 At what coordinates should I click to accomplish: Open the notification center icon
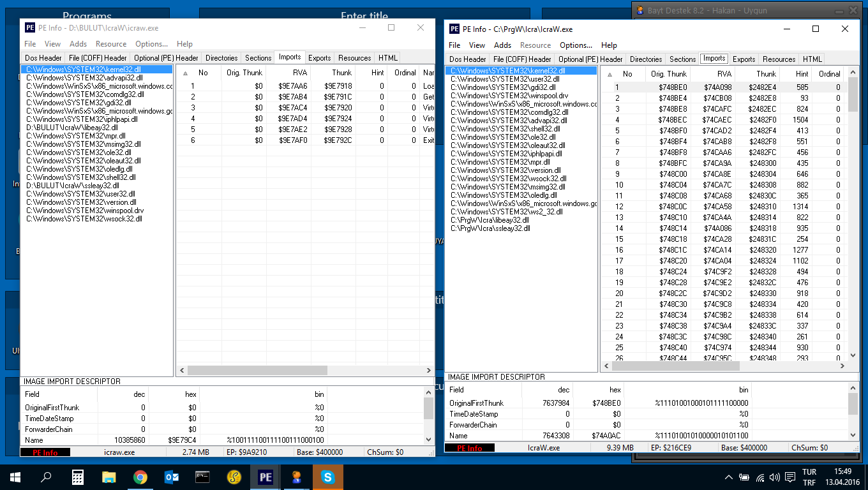click(789, 477)
